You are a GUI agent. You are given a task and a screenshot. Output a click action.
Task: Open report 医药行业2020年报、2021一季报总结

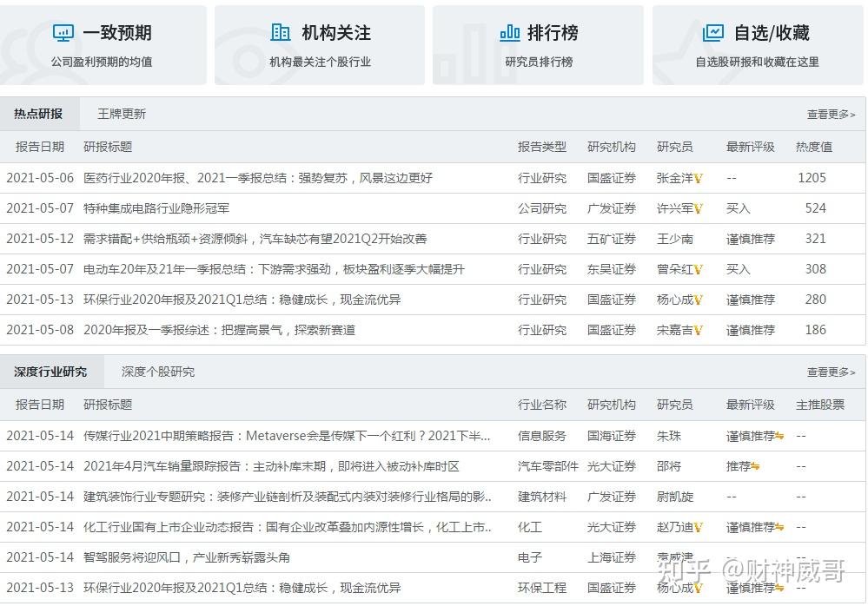coord(258,178)
